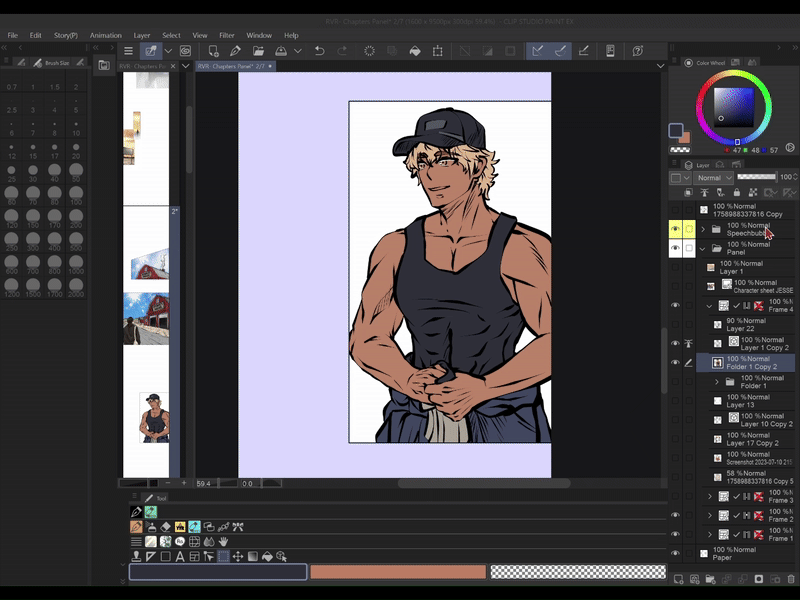Image resolution: width=800 pixels, height=600 pixels.
Task: Click the Undo arrow in the command bar
Action: point(319,50)
